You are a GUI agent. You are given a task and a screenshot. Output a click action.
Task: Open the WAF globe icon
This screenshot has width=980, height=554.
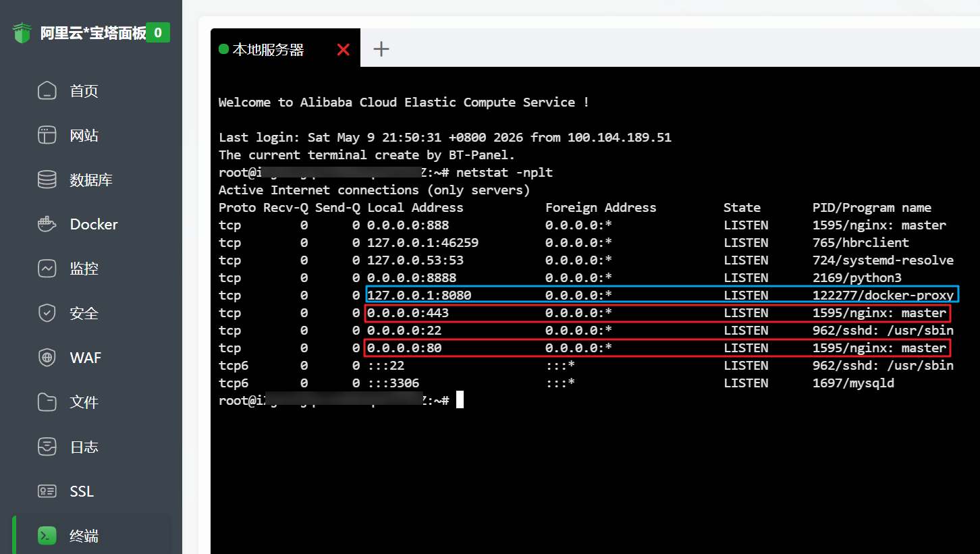47,358
